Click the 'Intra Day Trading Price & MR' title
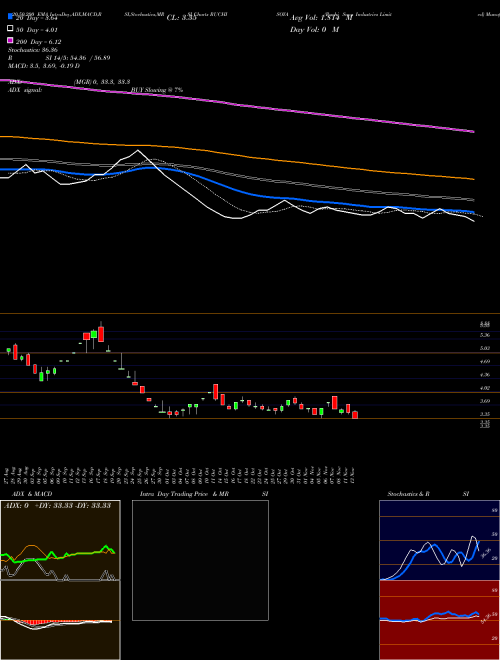Screen dimensions: 500x660 184,494
